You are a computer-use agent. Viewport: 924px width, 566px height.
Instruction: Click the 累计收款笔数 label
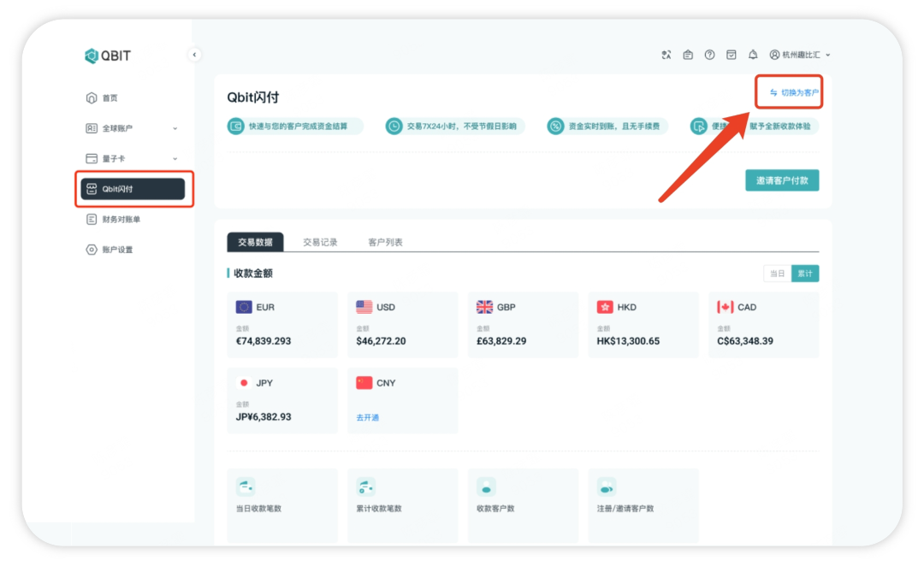click(379, 508)
